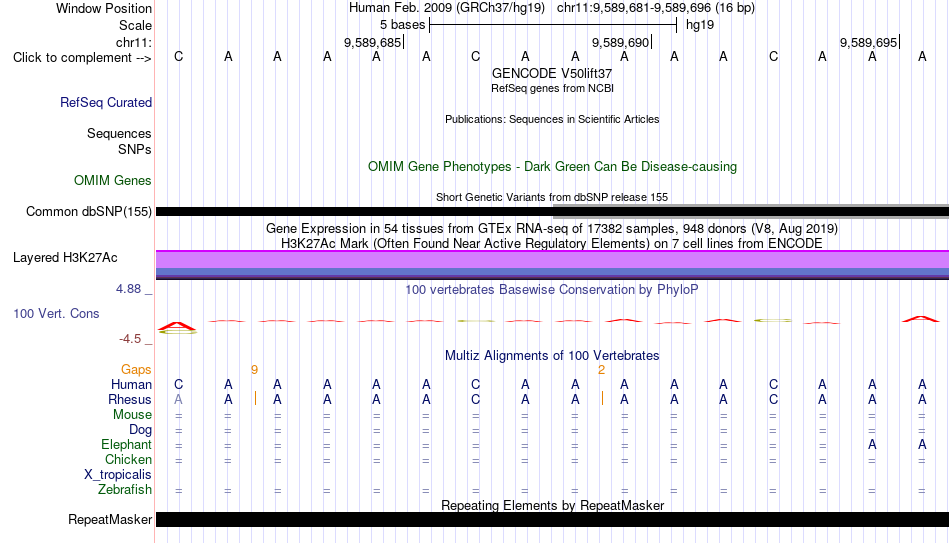
Task: Open Common dbSNP(155) track settings label
Action: coord(88,212)
